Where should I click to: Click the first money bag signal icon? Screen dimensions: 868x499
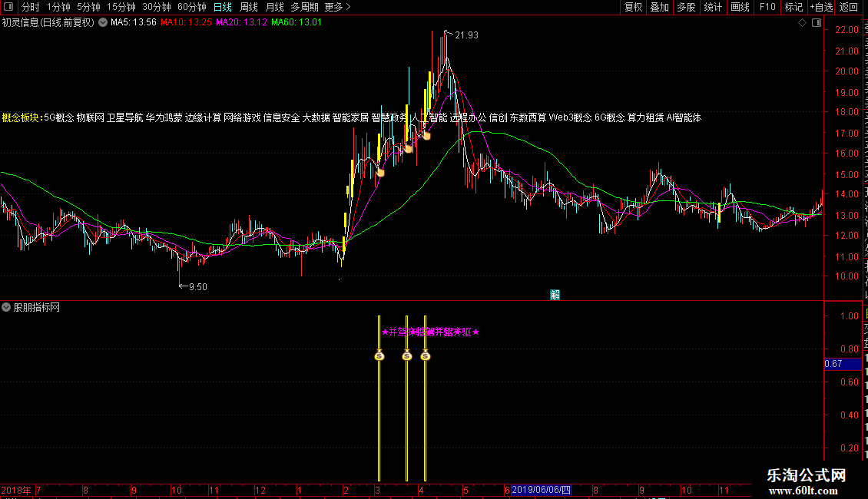tap(379, 355)
